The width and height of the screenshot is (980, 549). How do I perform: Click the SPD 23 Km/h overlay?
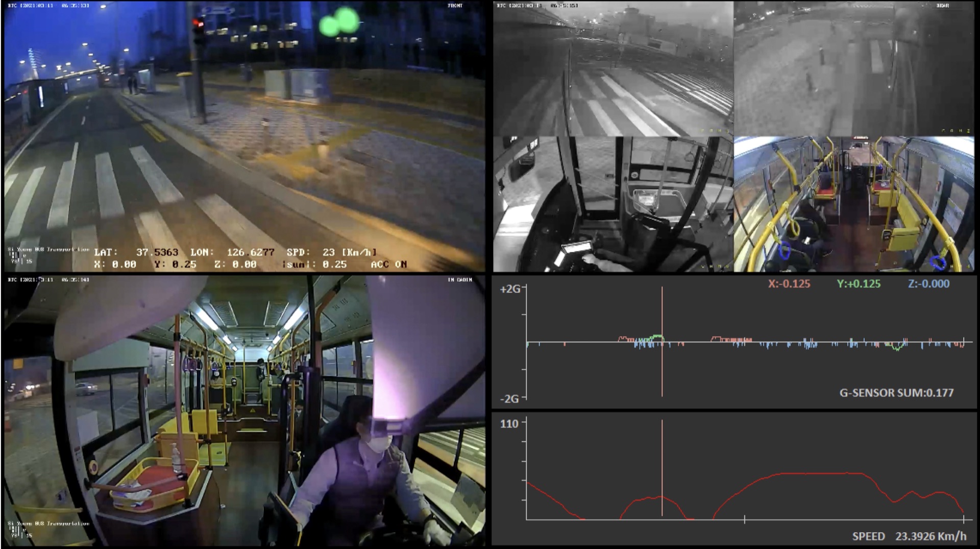click(x=332, y=252)
